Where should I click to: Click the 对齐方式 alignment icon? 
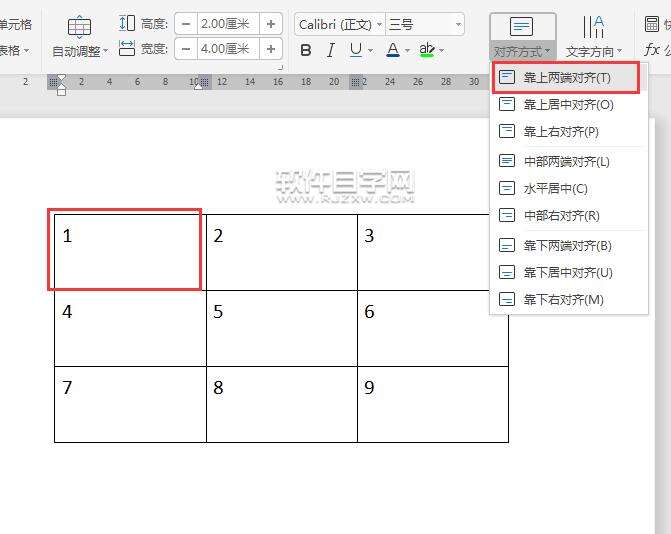coord(521,27)
